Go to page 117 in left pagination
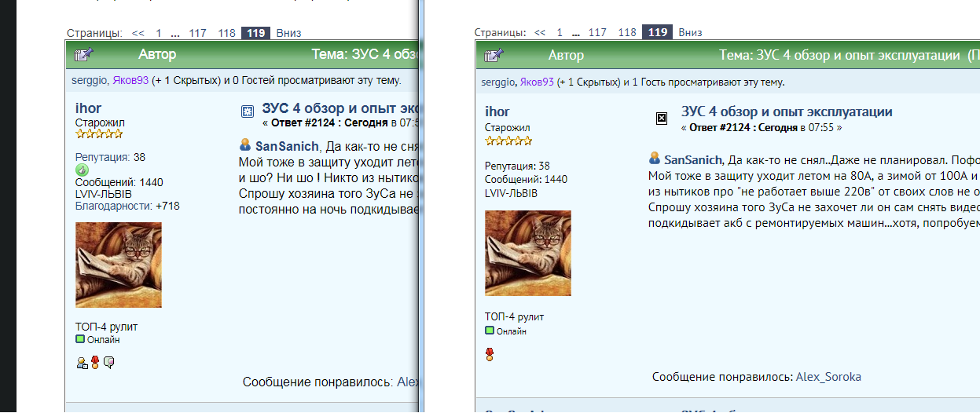Image resolution: width=980 pixels, height=413 pixels. [197, 33]
